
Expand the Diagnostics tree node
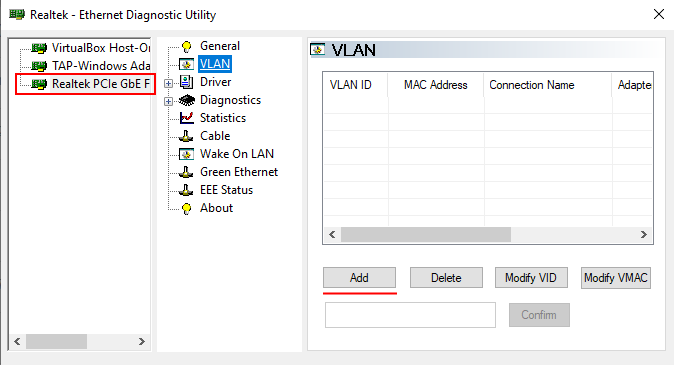(168, 101)
